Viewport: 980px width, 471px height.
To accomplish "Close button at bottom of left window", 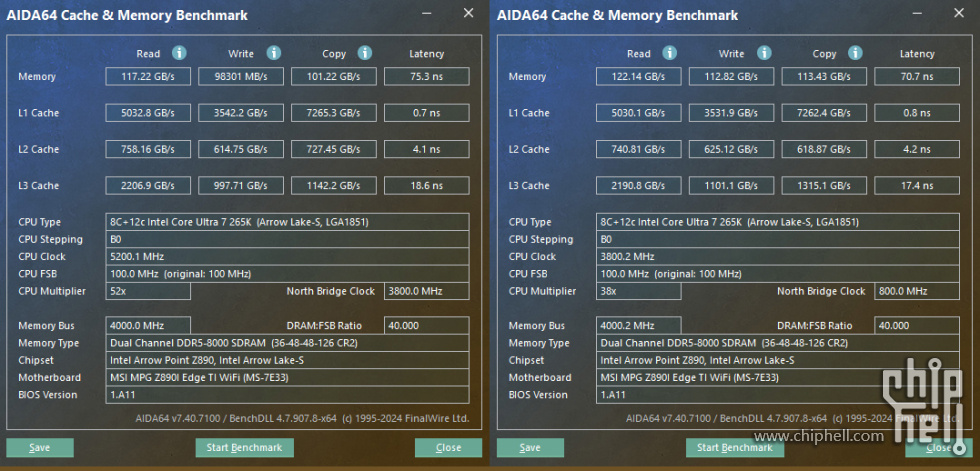I will [448, 447].
